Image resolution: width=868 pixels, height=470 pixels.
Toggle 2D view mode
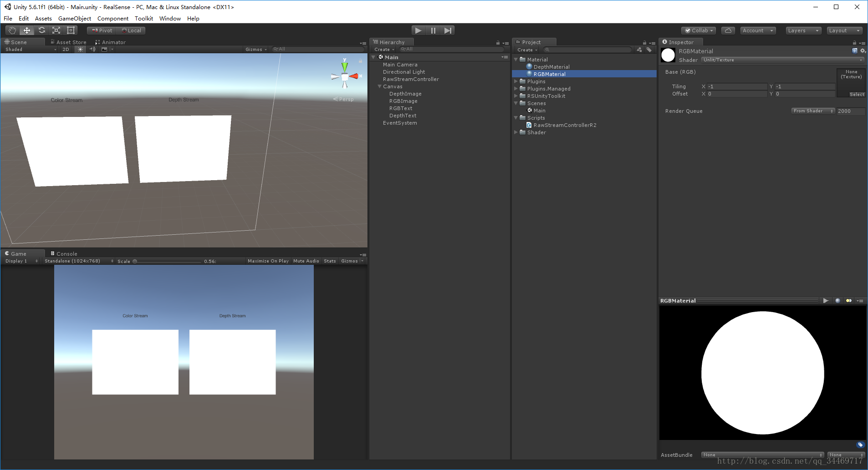click(66, 49)
